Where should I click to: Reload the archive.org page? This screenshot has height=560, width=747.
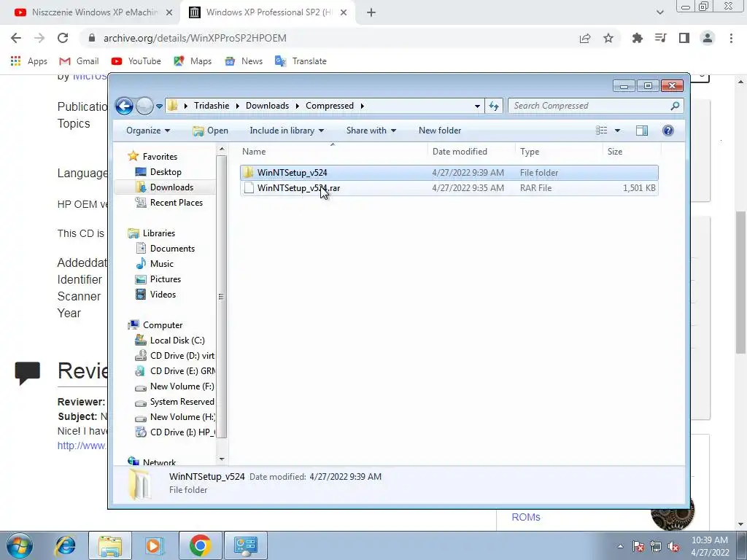pyautogui.click(x=63, y=38)
